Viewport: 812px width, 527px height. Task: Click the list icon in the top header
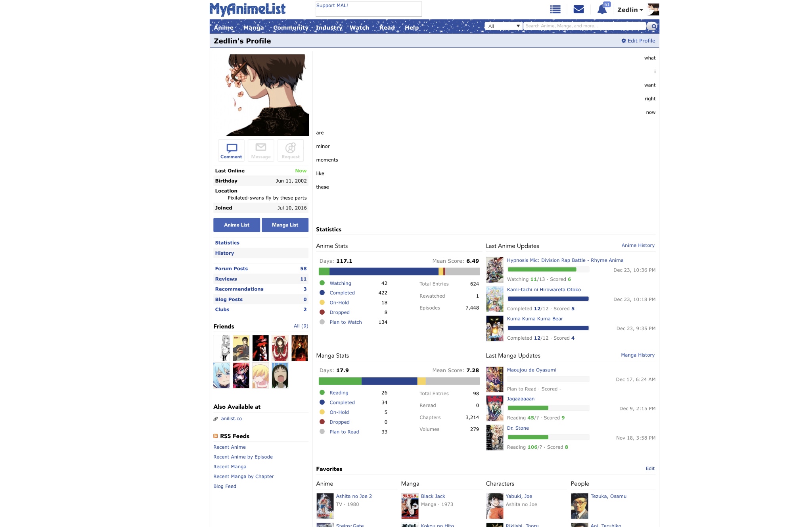tap(555, 9)
